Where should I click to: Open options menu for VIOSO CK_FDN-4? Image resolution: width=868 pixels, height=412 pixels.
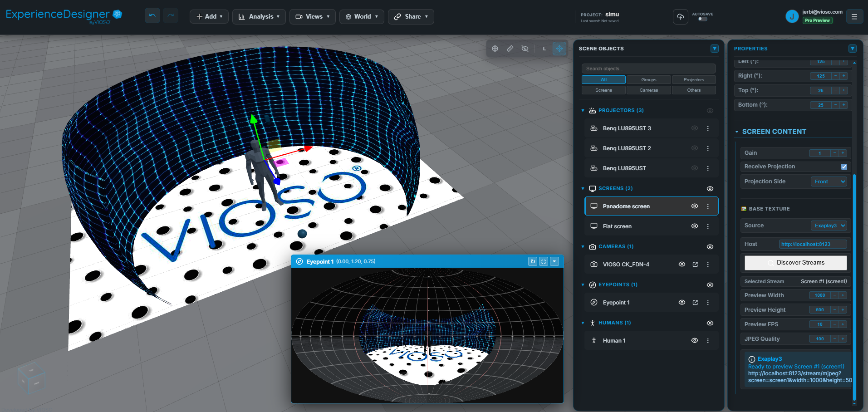pos(708,265)
